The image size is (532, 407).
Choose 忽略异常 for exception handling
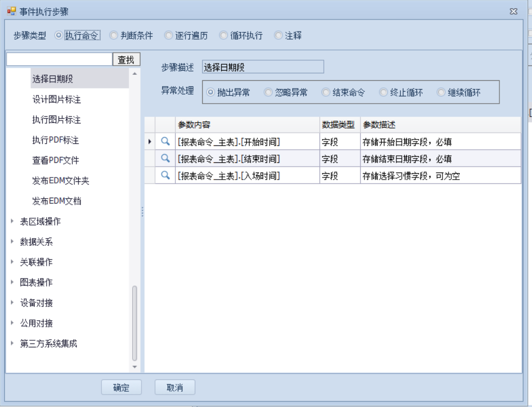click(x=268, y=92)
